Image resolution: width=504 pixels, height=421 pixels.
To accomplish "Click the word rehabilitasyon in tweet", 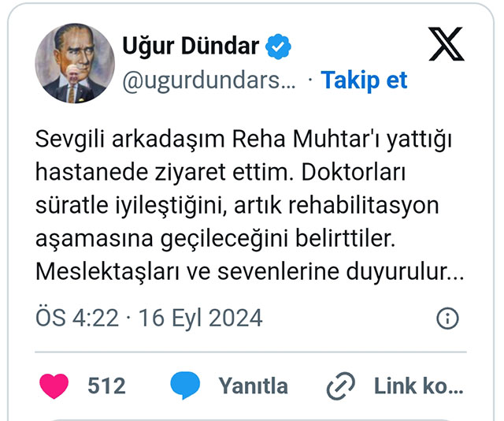I will pos(364,206).
